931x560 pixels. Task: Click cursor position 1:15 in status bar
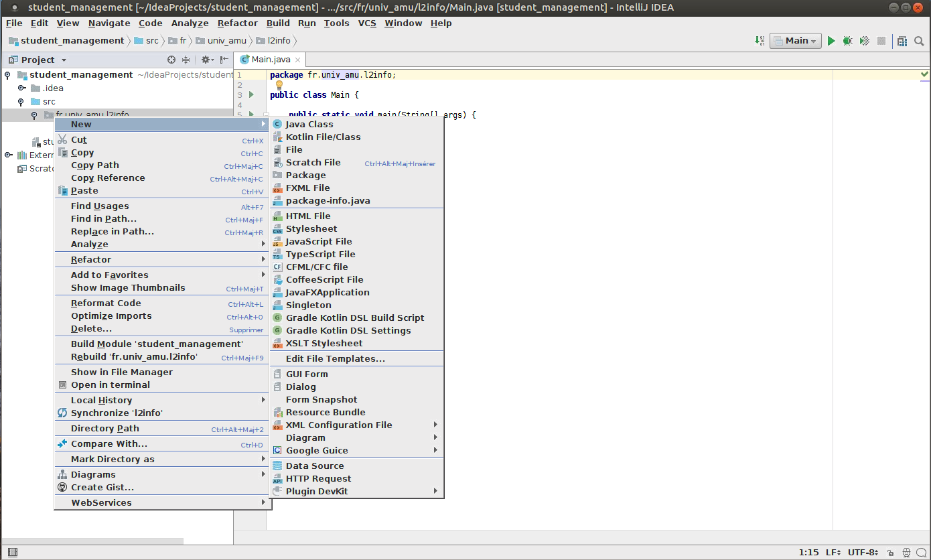809,553
